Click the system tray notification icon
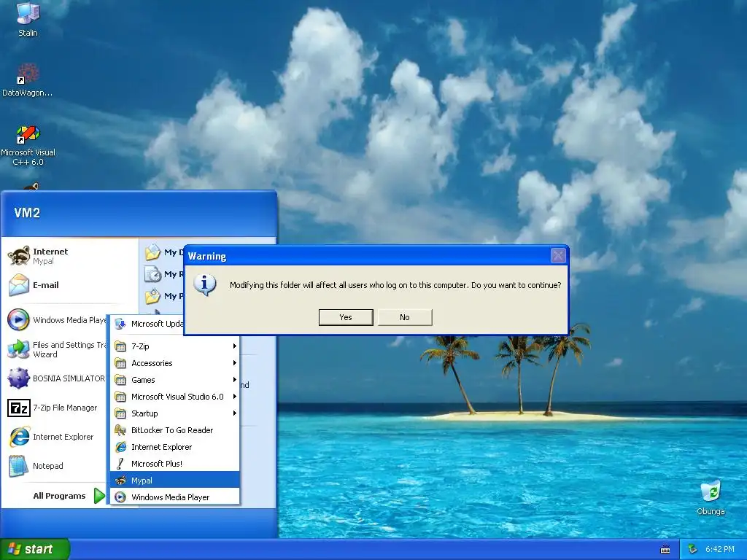Image resolution: width=747 pixels, height=560 pixels. (x=693, y=549)
